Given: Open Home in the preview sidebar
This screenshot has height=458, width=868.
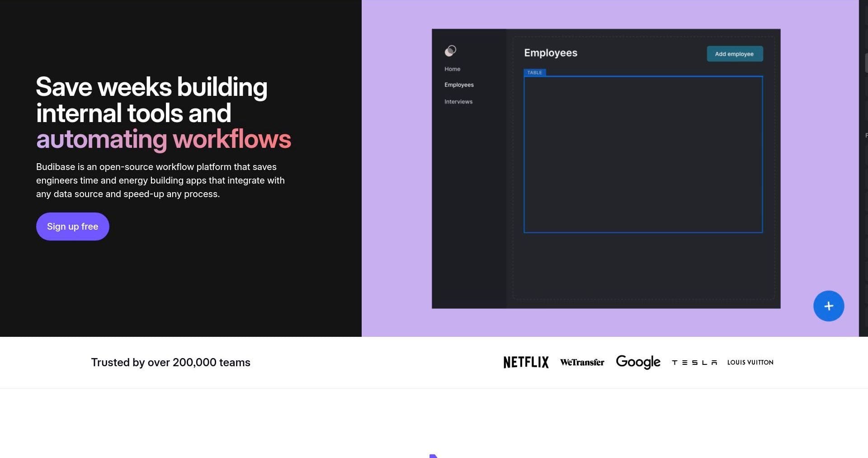Looking at the screenshot, I should pyautogui.click(x=452, y=69).
